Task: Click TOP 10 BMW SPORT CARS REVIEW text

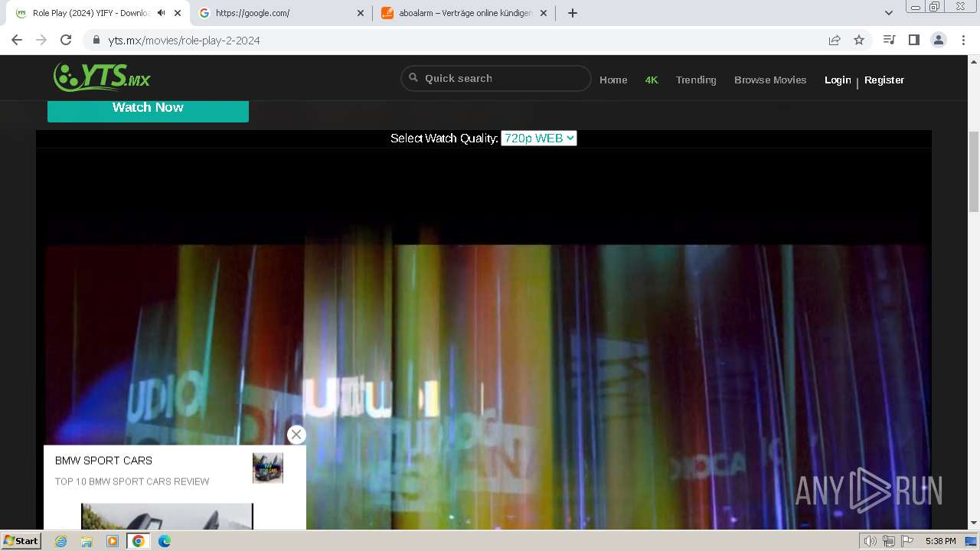Action: click(132, 481)
